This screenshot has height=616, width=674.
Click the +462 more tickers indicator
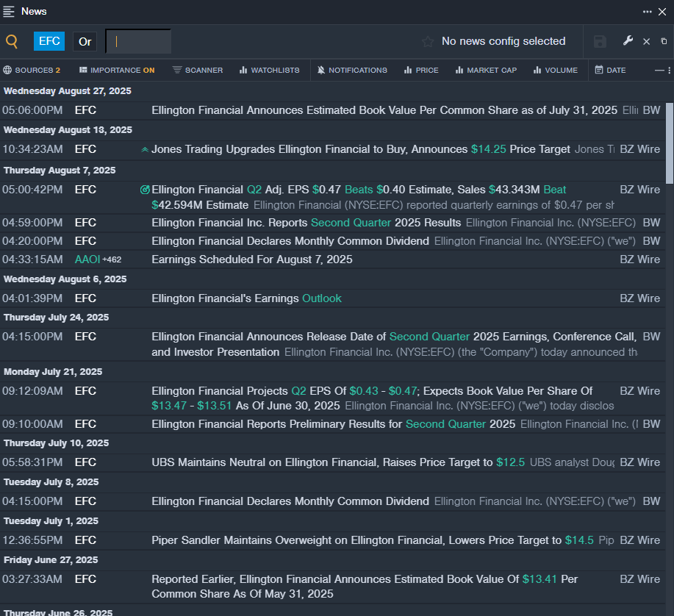(x=112, y=259)
